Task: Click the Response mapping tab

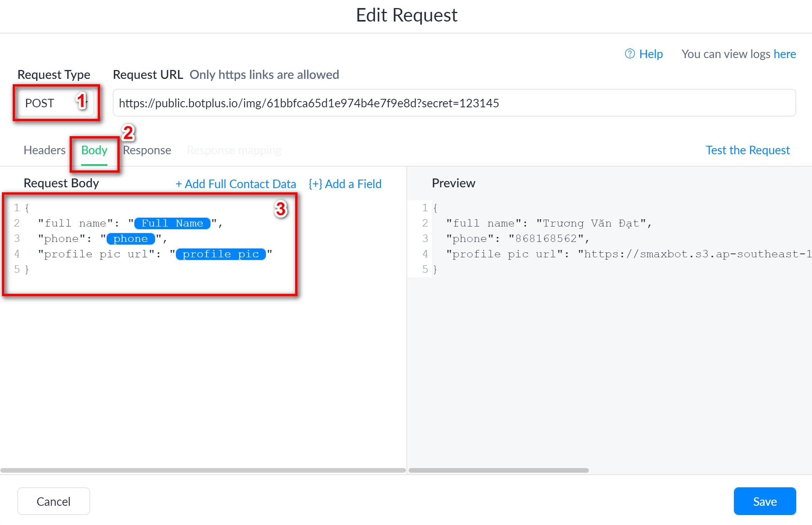Action: pyautogui.click(x=234, y=150)
